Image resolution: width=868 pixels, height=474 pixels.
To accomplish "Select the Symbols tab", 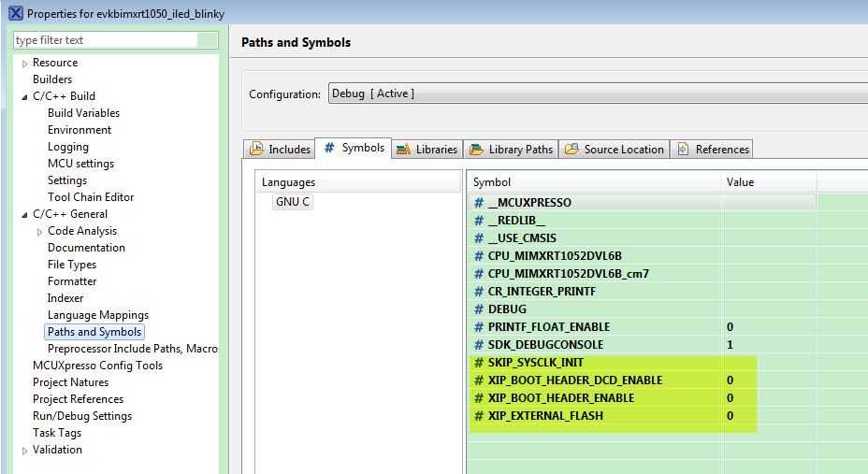I will (354, 148).
